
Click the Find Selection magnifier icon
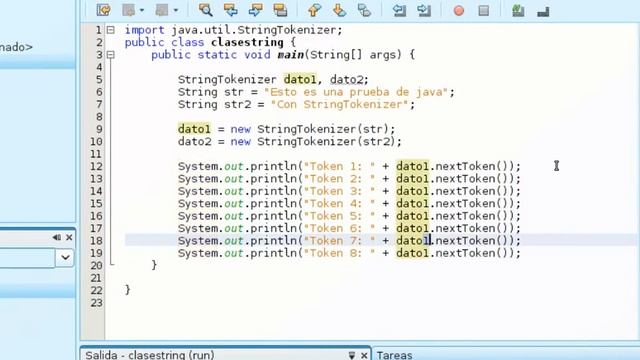pyautogui.click(x=205, y=10)
